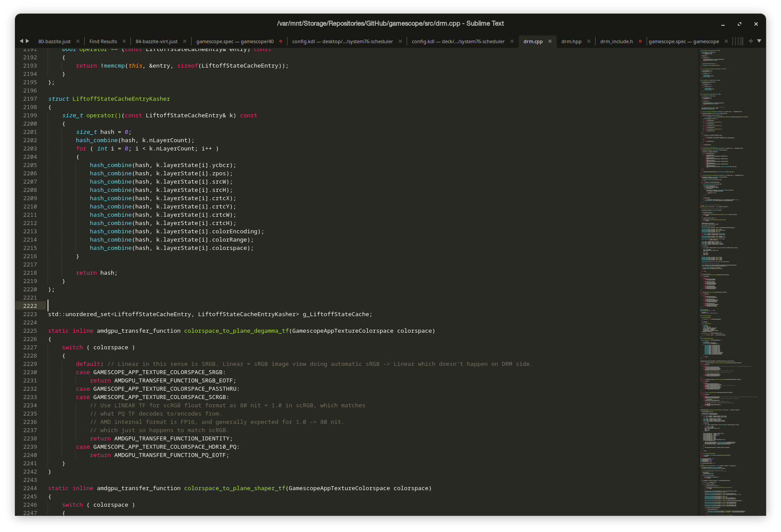This screenshot has width=781, height=532.
Task: Click GAMESCOPE_APP_TEXTURE_COLORSPACE_HDR10_PQ case label
Action: click(x=165, y=447)
